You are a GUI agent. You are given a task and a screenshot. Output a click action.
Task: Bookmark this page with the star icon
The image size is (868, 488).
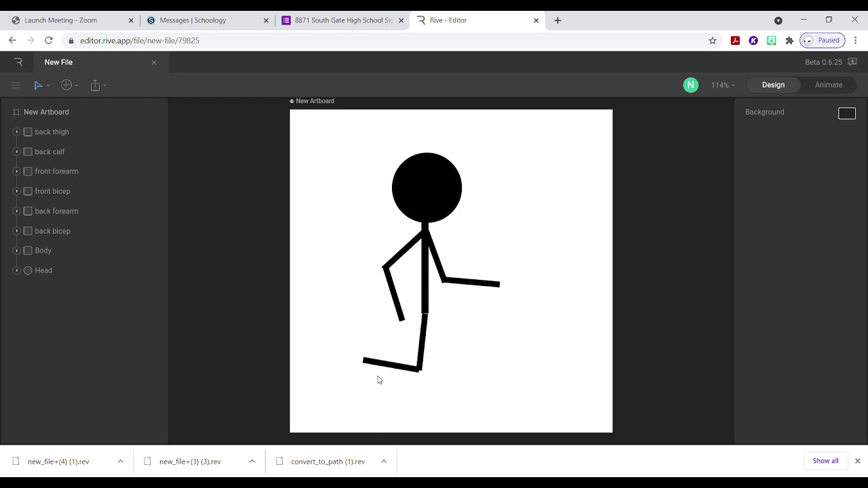712,41
